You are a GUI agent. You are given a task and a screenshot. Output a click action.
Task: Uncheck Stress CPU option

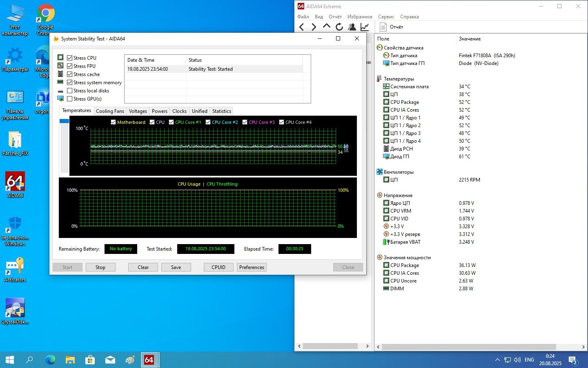(x=69, y=58)
